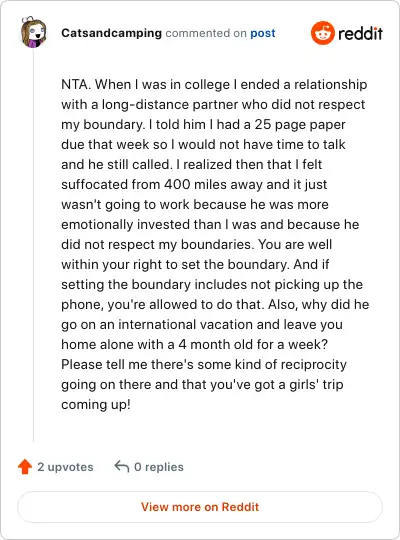Click the 'NTA.' opening word in comment
Viewport: 400px width, 540px height.
coord(76,84)
